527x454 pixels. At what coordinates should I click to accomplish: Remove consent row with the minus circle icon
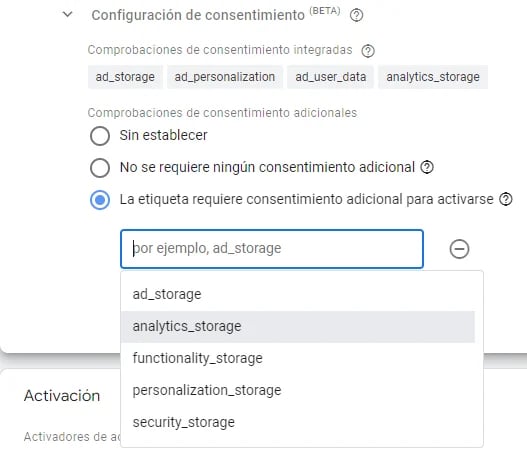pyautogui.click(x=459, y=249)
